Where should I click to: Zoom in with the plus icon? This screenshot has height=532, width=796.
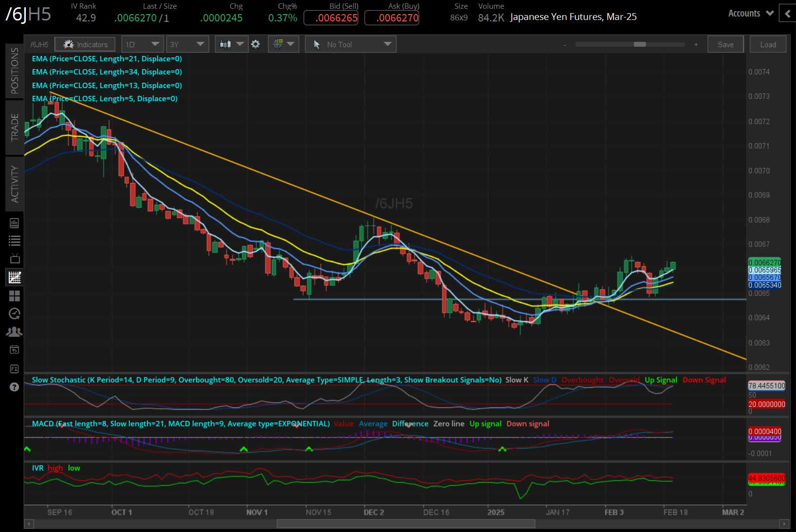[x=696, y=45]
